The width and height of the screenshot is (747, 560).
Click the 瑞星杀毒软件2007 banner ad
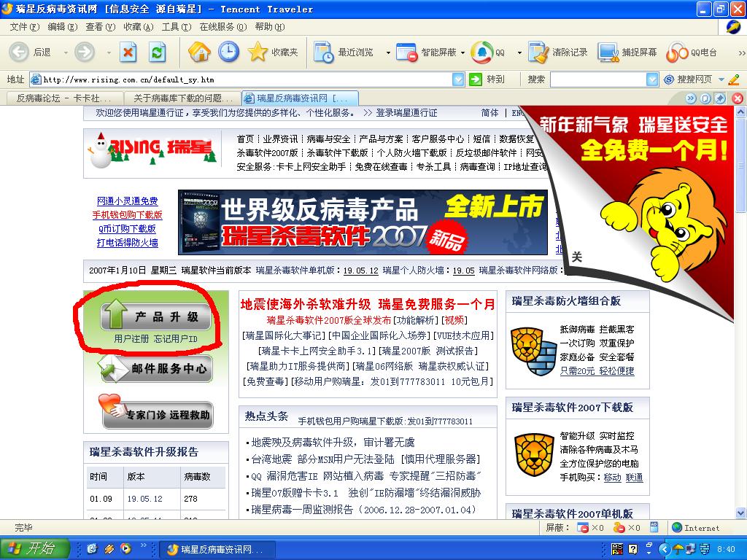(363, 222)
